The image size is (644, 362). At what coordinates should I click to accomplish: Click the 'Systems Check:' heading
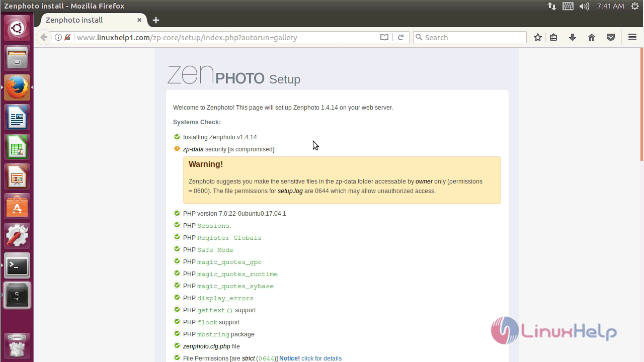pyautogui.click(x=197, y=122)
